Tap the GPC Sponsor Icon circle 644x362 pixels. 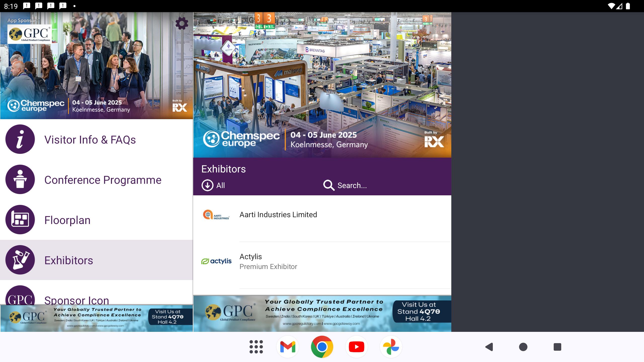(x=20, y=295)
